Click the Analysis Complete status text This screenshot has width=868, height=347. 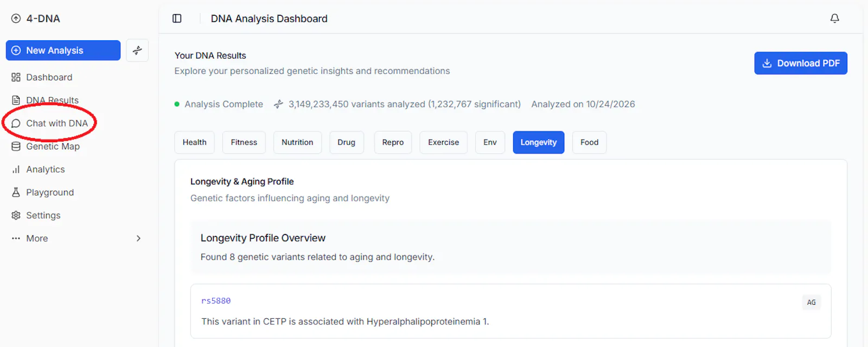point(224,104)
